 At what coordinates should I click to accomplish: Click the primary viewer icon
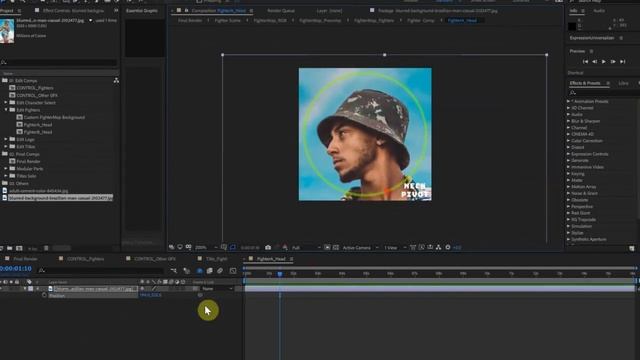(180, 247)
